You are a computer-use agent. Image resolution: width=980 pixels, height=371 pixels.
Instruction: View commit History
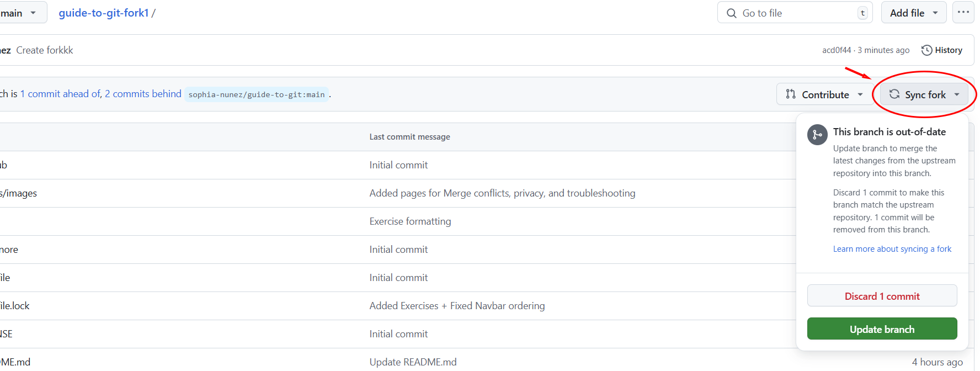point(942,50)
